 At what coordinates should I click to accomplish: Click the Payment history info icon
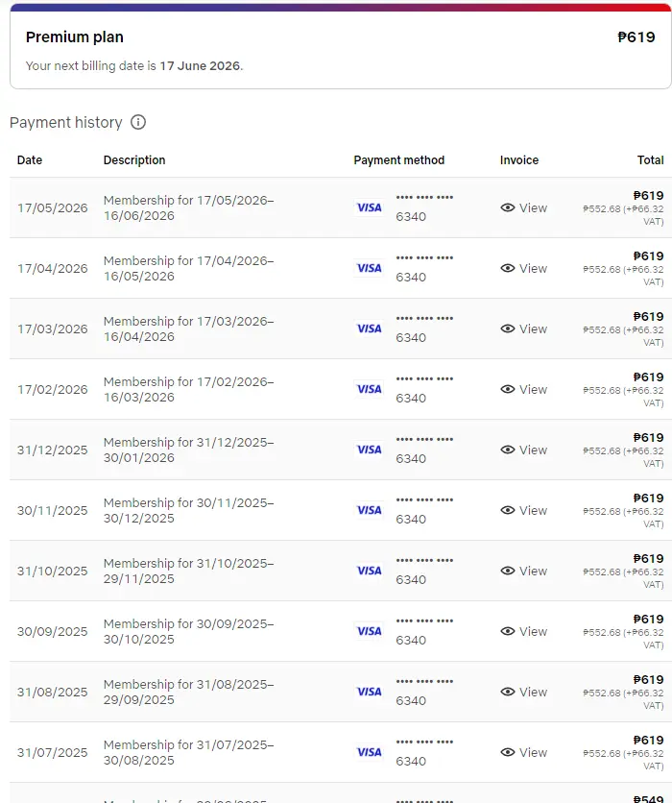tap(138, 122)
